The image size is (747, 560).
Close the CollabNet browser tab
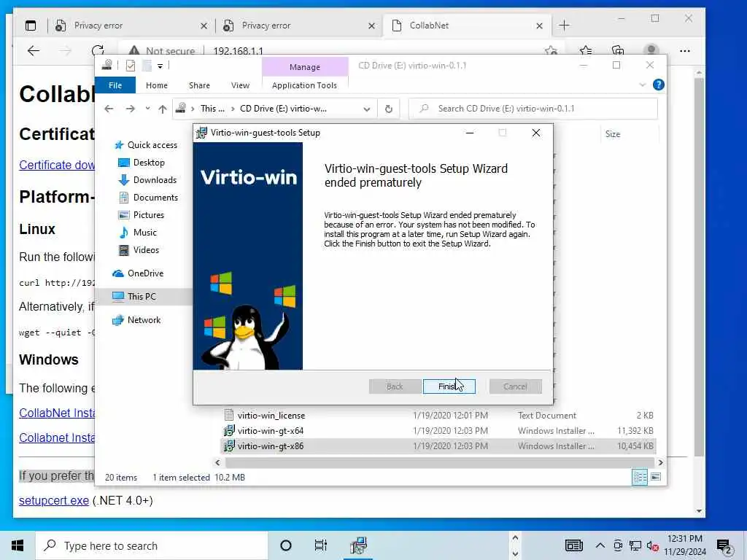pyautogui.click(x=539, y=26)
